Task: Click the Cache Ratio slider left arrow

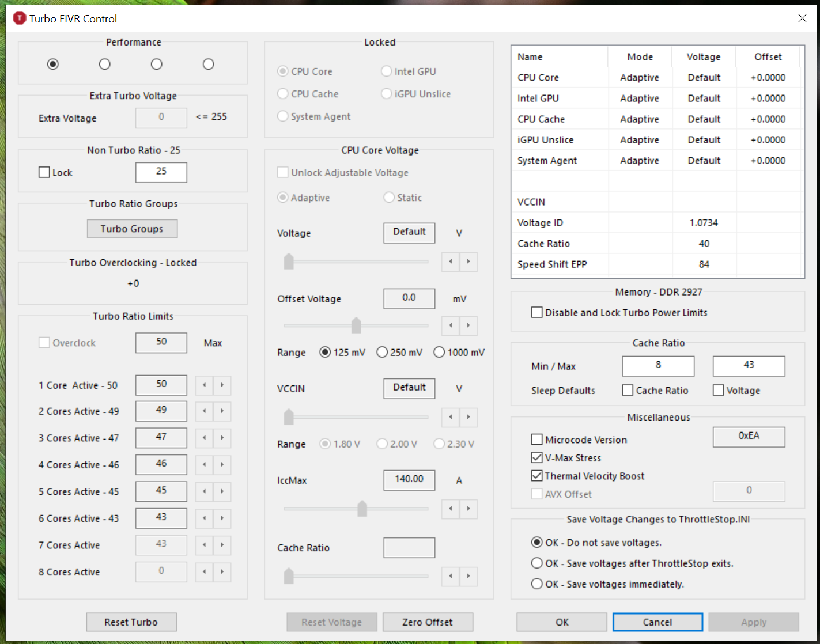Action: 451,576
